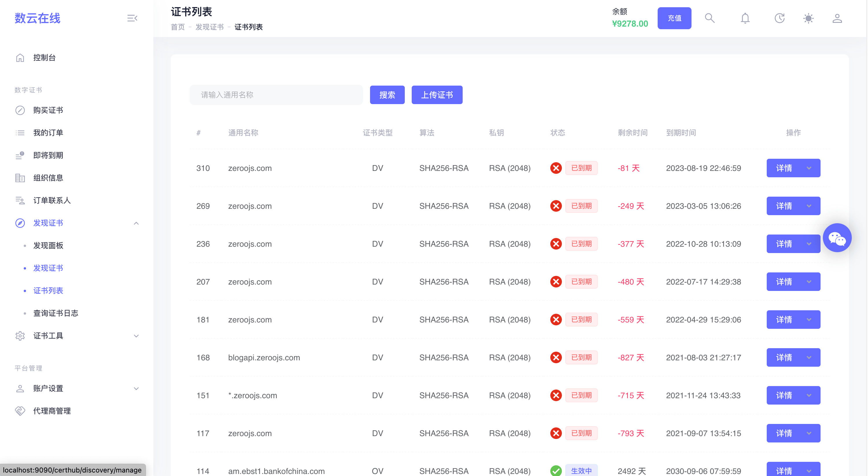Select the 发现面板 submenu item

(x=48, y=246)
